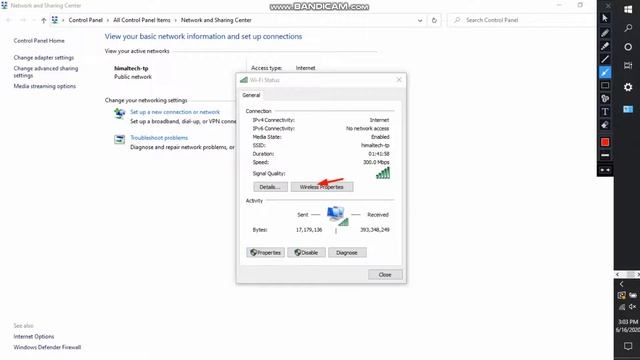Open Control Panel Home link
Image resolution: width=640 pixels, height=360 pixels.
pos(39,41)
